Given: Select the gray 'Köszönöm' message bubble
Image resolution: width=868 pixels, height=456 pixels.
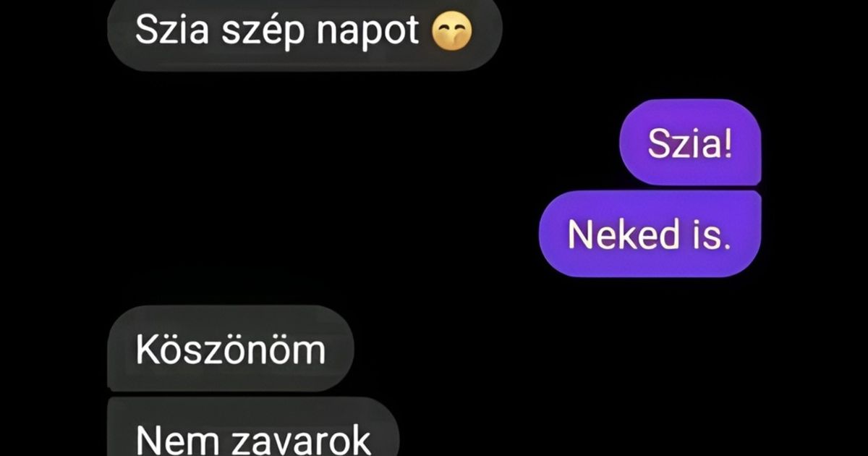Looking at the screenshot, I should 230,350.
